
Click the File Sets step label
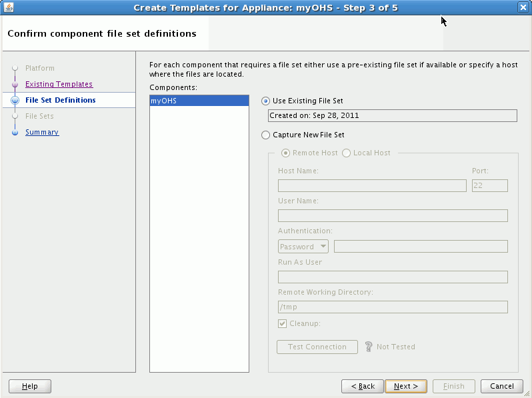(39, 116)
